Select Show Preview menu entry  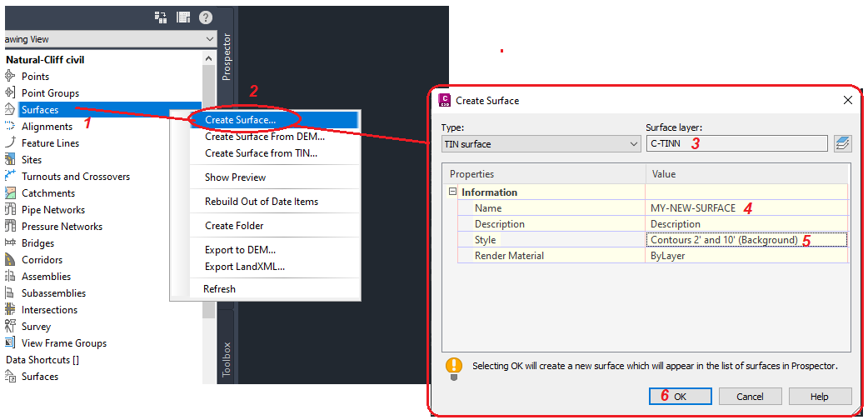(235, 177)
